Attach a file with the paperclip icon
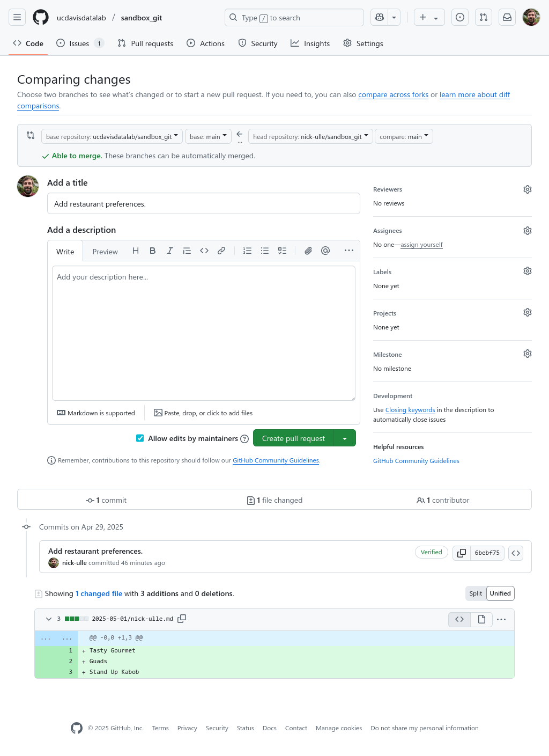549x756 pixels. 308,251
